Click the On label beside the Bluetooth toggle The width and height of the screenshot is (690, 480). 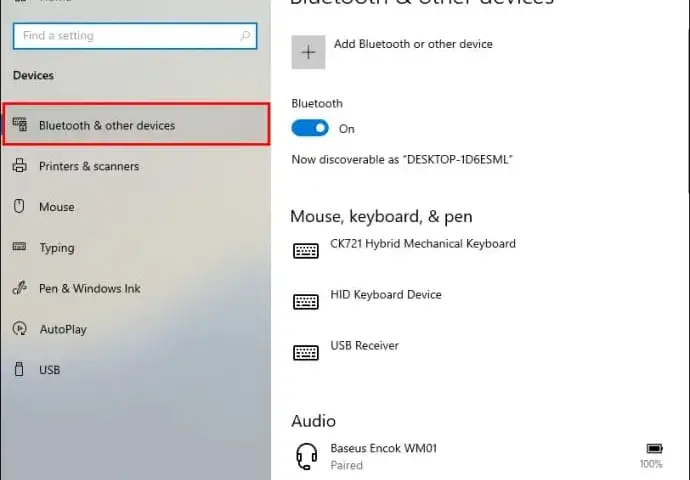tap(347, 129)
